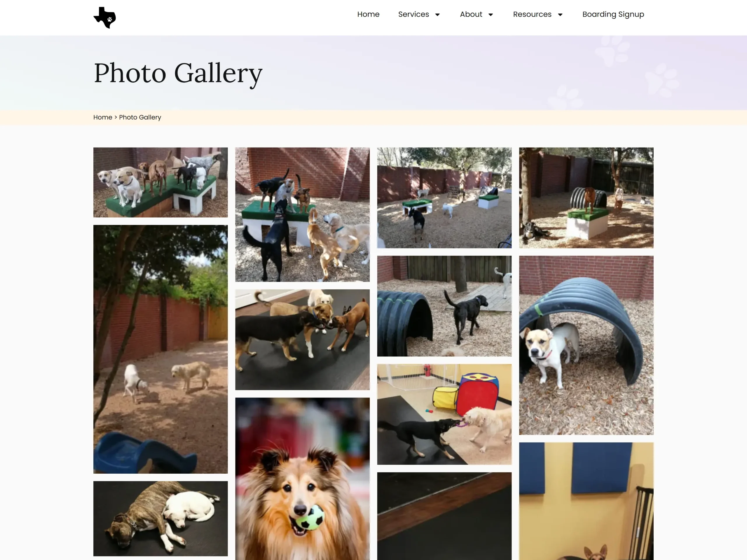Click the About menu label
747x560 pixels.
pos(471,14)
